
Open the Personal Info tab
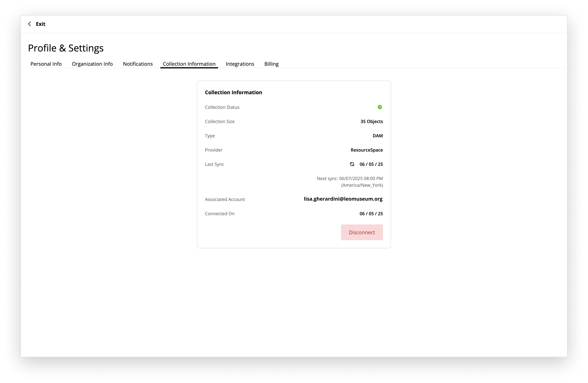point(46,64)
